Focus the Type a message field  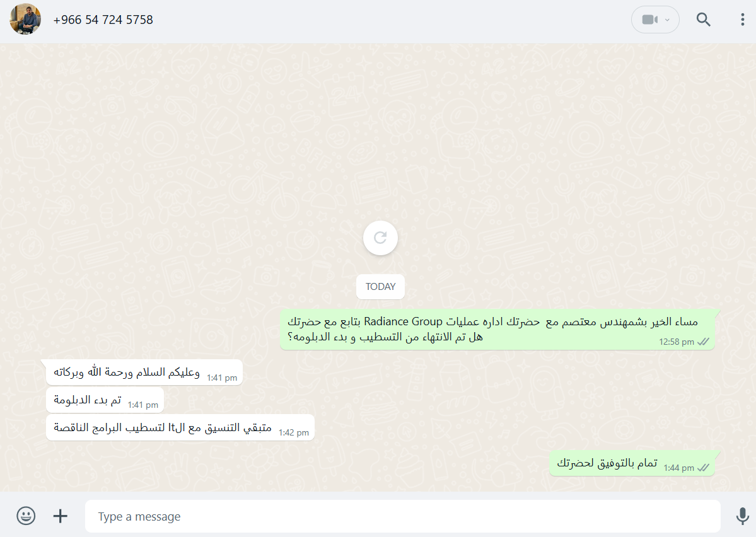click(402, 516)
